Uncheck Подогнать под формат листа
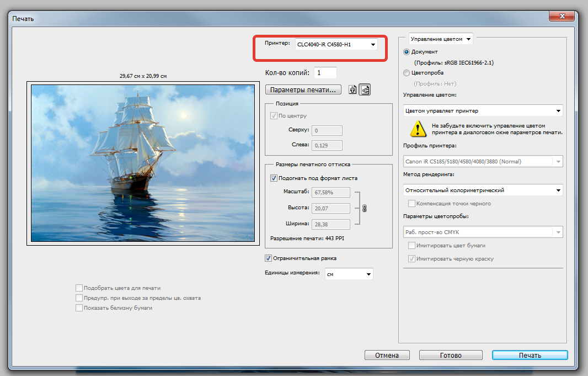 [x=274, y=178]
